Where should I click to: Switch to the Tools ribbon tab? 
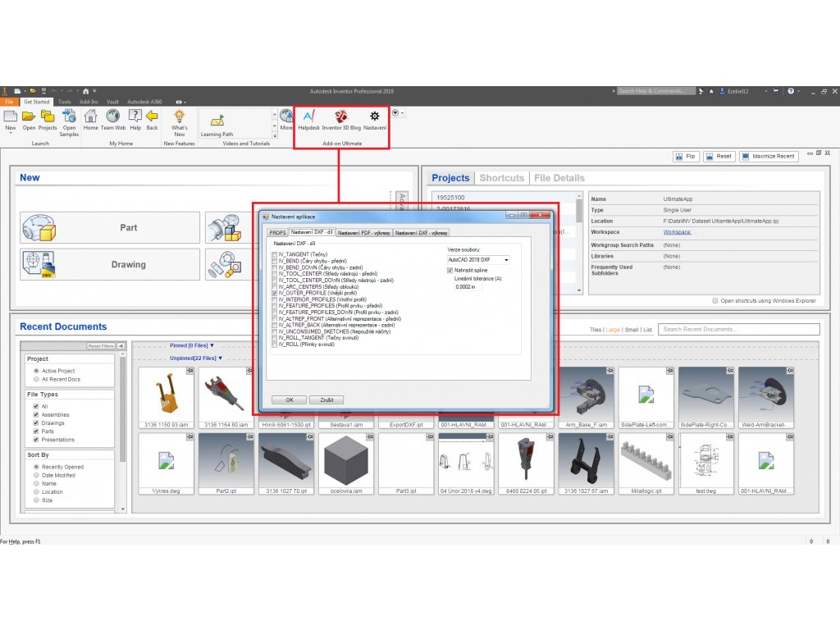pos(64,102)
